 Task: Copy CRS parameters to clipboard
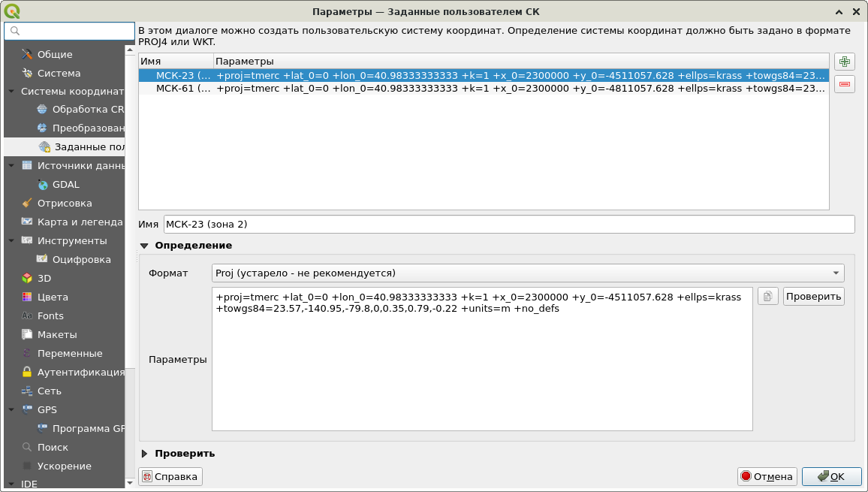[x=767, y=296]
